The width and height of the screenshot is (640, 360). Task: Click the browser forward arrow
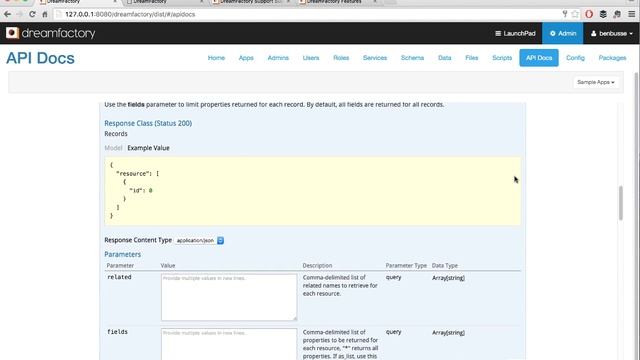click(x=20, y=14)
